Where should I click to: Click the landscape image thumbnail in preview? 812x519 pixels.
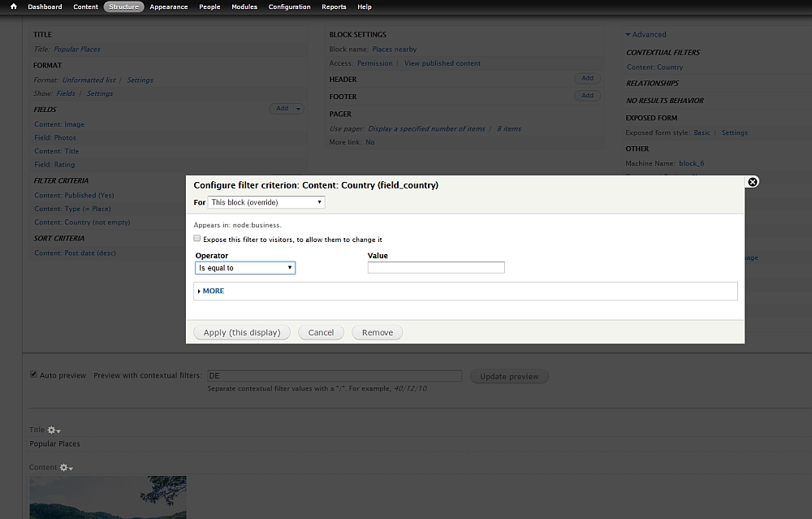108,497
